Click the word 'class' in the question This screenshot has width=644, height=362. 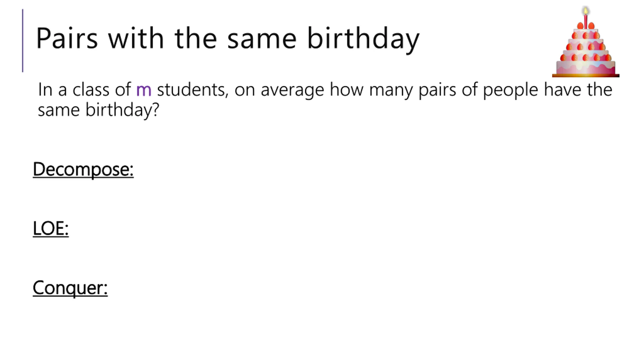coord(91,89)
